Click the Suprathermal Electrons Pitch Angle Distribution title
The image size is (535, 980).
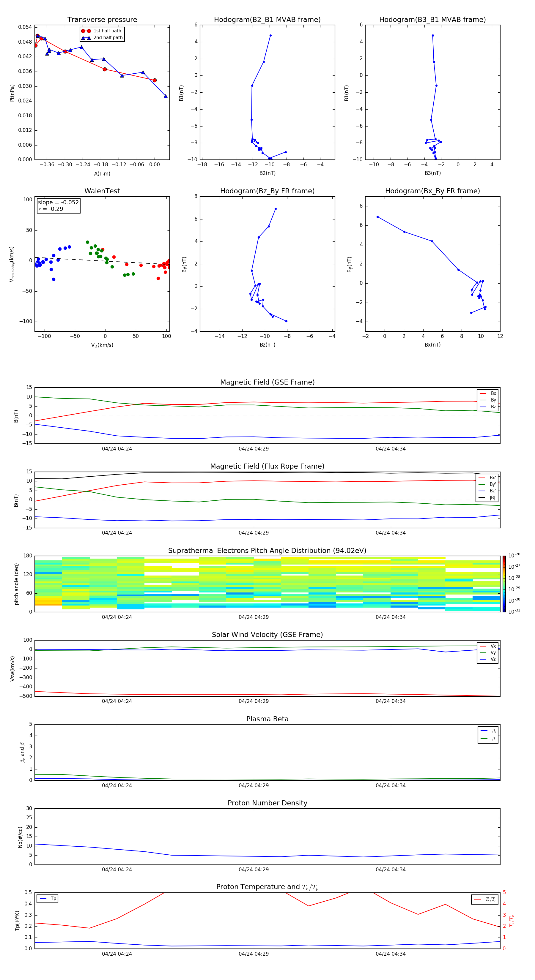(267, 551)
